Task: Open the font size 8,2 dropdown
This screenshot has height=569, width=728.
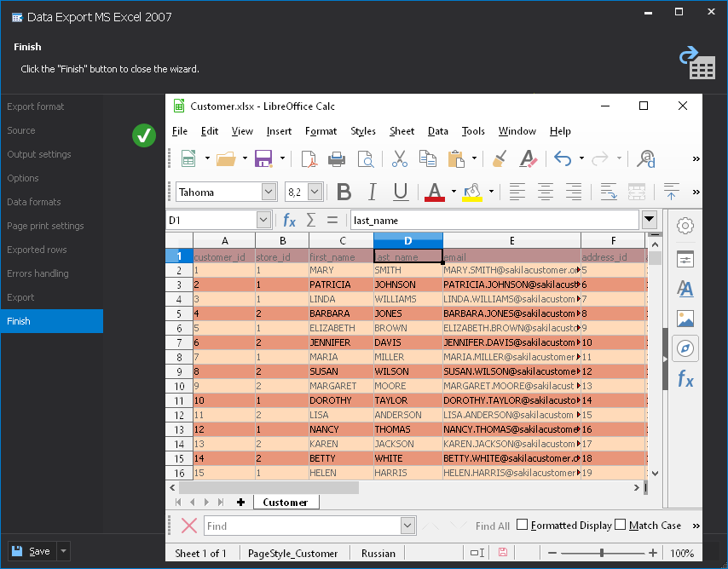Action: coord(315,192)
